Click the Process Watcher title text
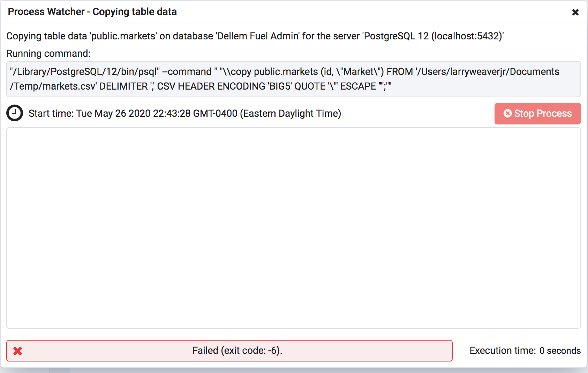This screenshot has width=588, height=373. point(92,12)
